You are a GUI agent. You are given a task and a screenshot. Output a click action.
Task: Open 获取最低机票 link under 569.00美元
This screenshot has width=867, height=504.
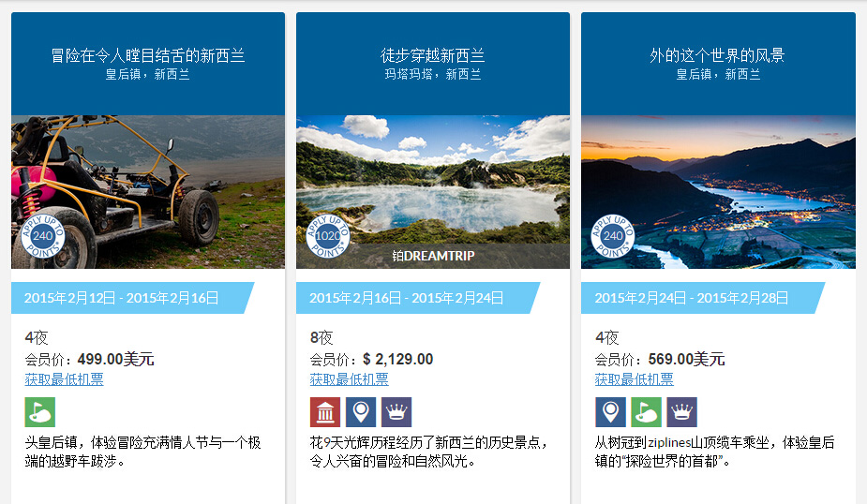635,379
